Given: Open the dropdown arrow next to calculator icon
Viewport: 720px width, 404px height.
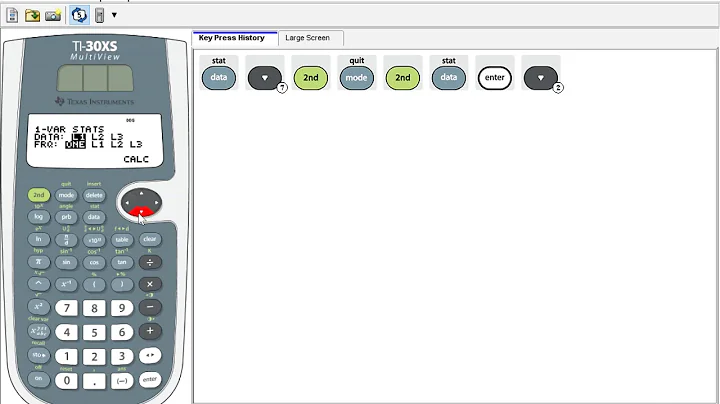Looking at the screenshot, I should [114, 15].
